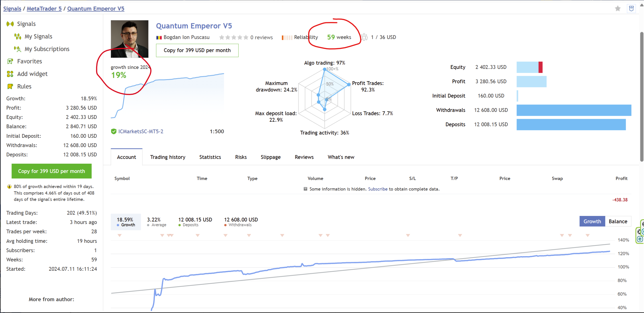The width and height of the screenshot is (644, 313).
Task: Toggle the 3.22% Average series
Action: (156, 222)
